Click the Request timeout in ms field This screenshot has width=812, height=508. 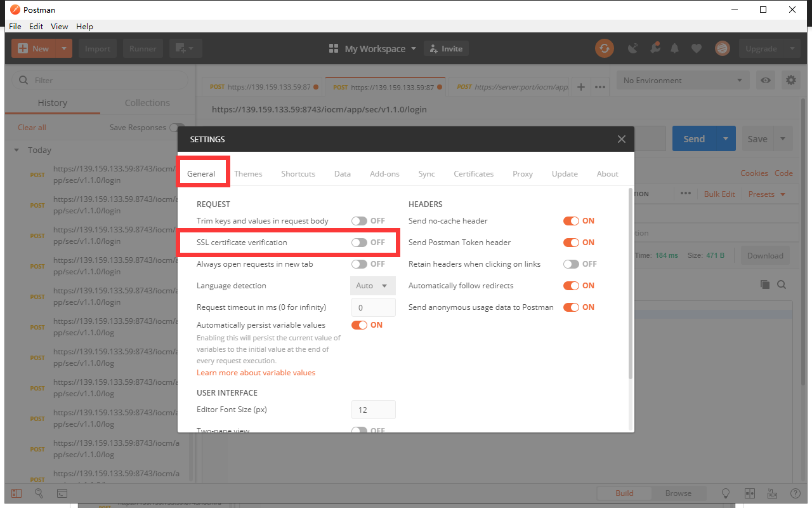point(374,307)
